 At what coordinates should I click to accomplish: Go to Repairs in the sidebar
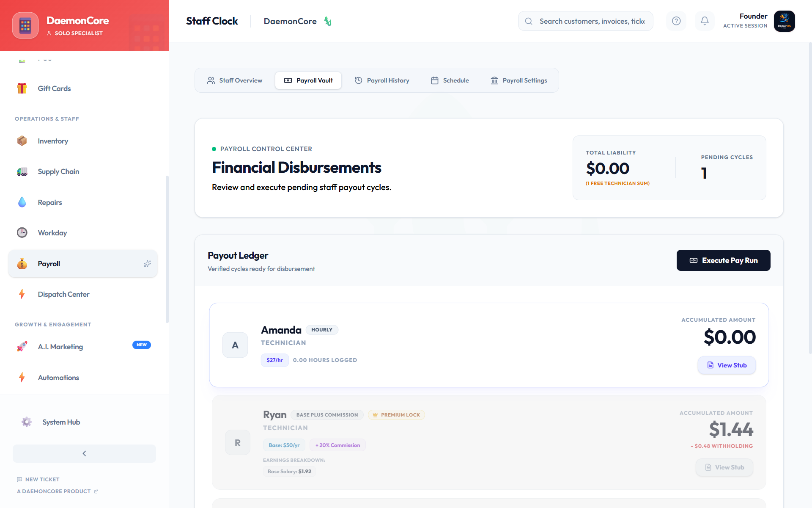pos(83,202)
